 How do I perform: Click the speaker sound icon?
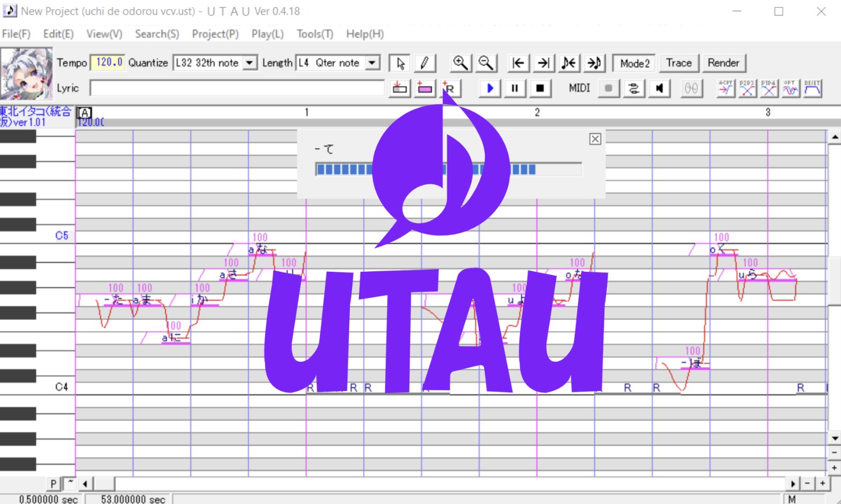pyautogui.click(x=660, y=88)
